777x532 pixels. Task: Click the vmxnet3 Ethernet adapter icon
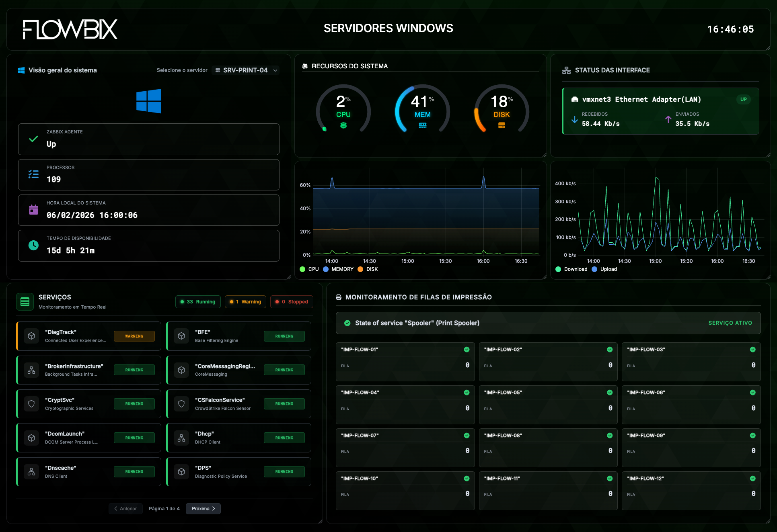tap(575, 99)
